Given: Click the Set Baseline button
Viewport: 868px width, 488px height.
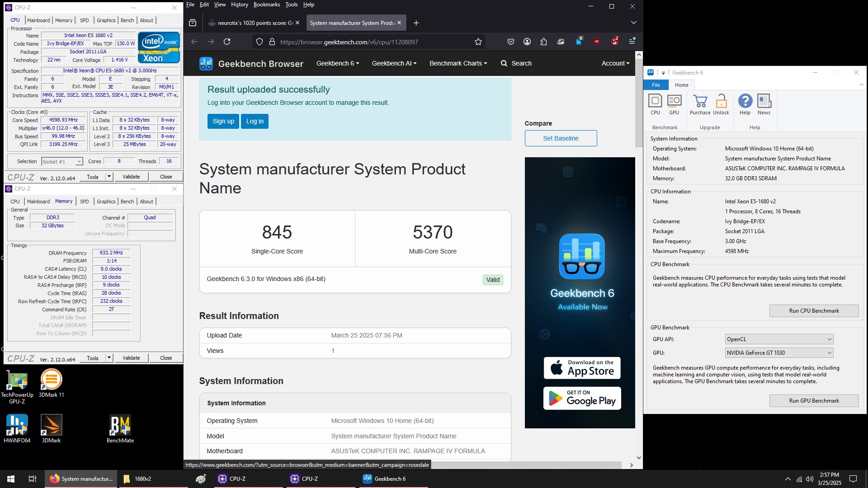Looking at the screenshot, I should point(561,138).
